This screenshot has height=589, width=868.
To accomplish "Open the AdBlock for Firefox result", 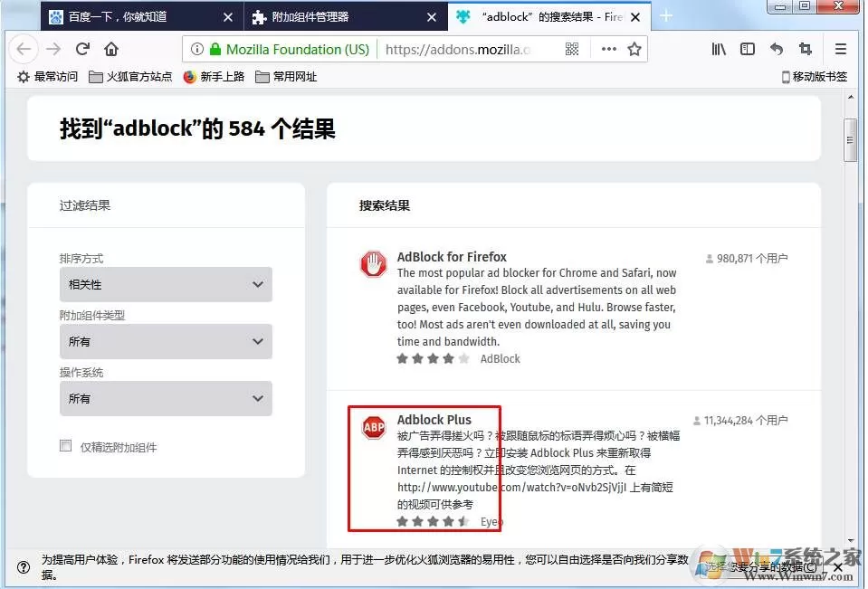I will 452,257.
